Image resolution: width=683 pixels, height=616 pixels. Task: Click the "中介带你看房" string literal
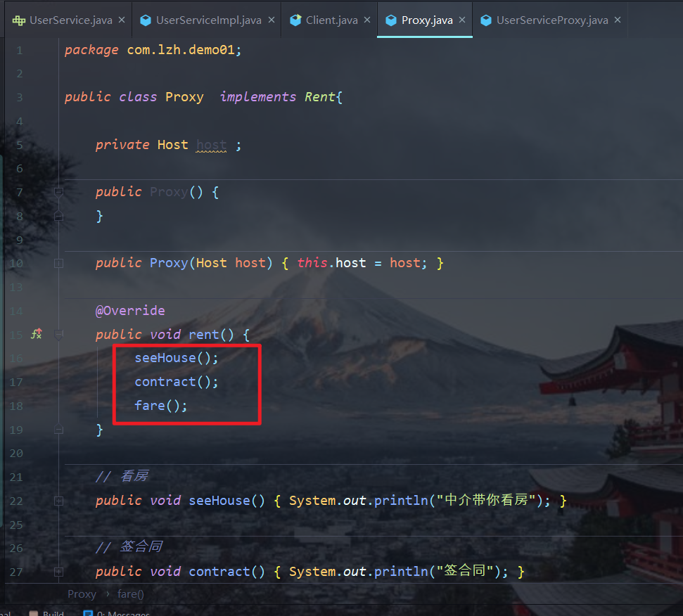click(x=486, y=500)
